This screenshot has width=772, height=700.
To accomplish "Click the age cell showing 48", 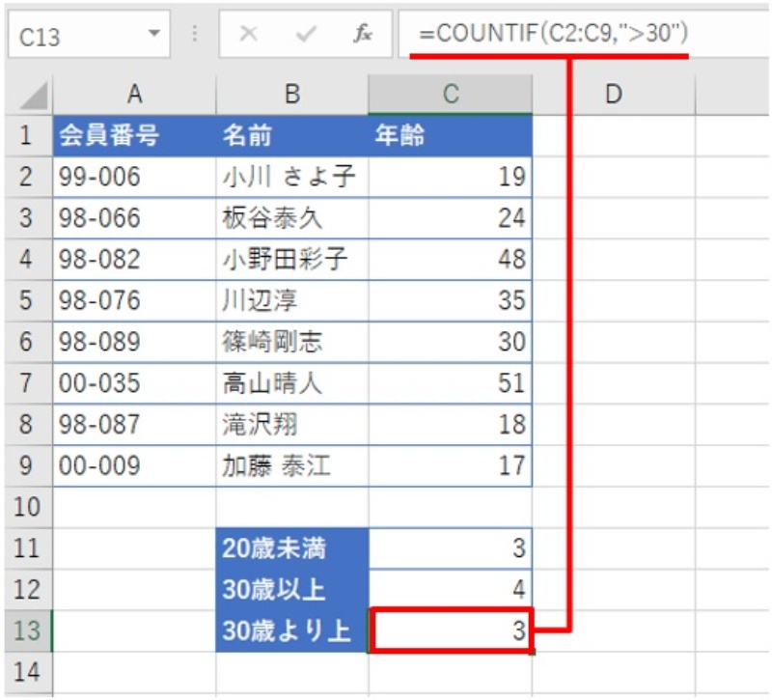I will click(x=450, y=260).
